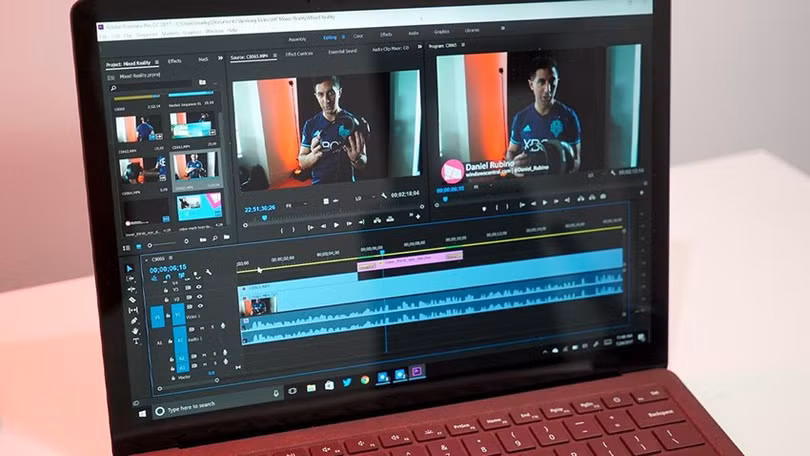Click the Project panel search field
This screenshot has height=456, width=810.
click(x=151, y=86)
